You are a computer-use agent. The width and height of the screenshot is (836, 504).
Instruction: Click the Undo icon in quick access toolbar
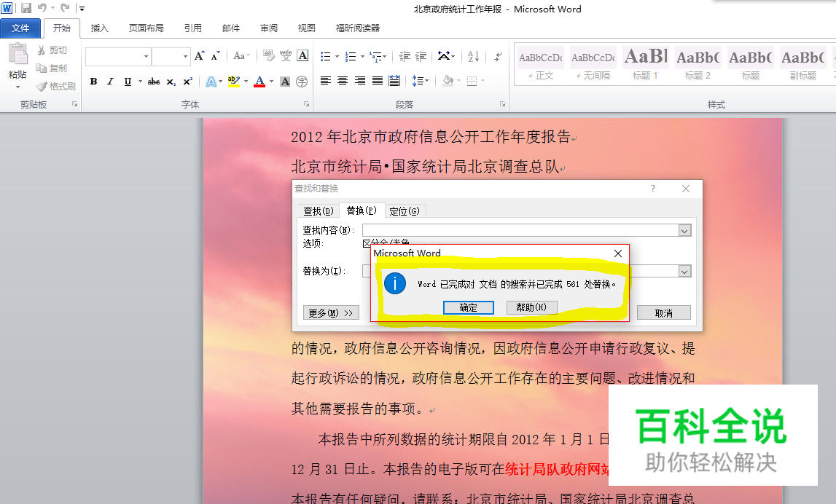[42, 8]
